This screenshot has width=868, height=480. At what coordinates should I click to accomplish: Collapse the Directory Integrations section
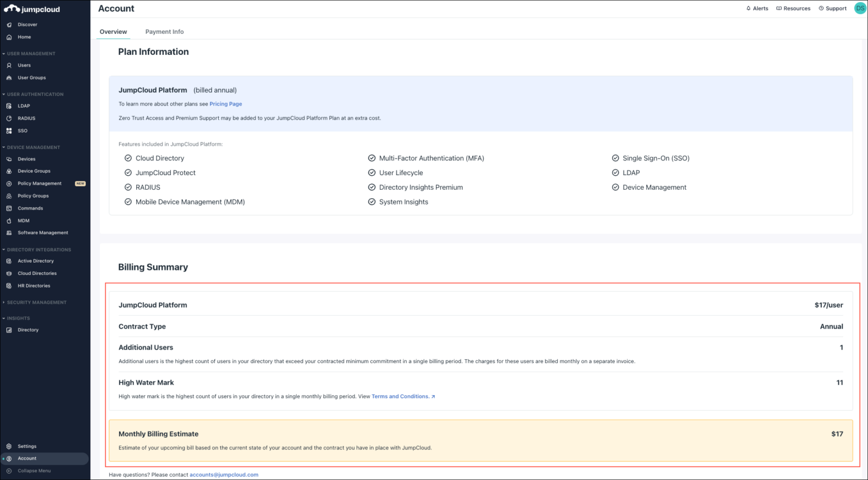point(38,249)
